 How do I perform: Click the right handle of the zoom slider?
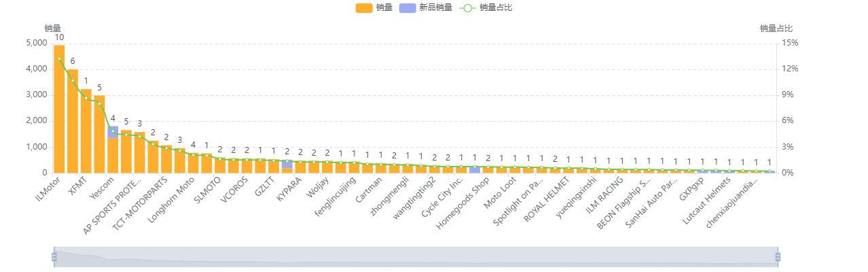tap(778, 257)
